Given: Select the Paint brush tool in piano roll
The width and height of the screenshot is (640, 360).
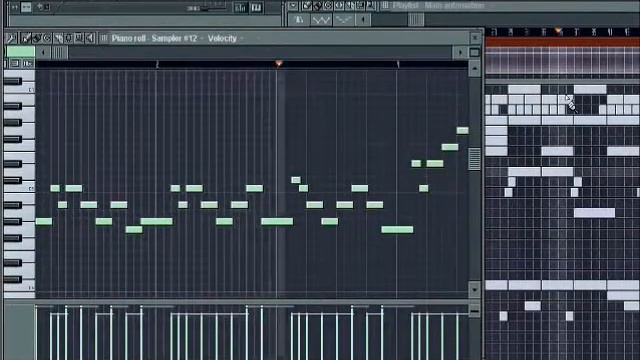Looking at the screenshot, I should click(x=37, y=38).
